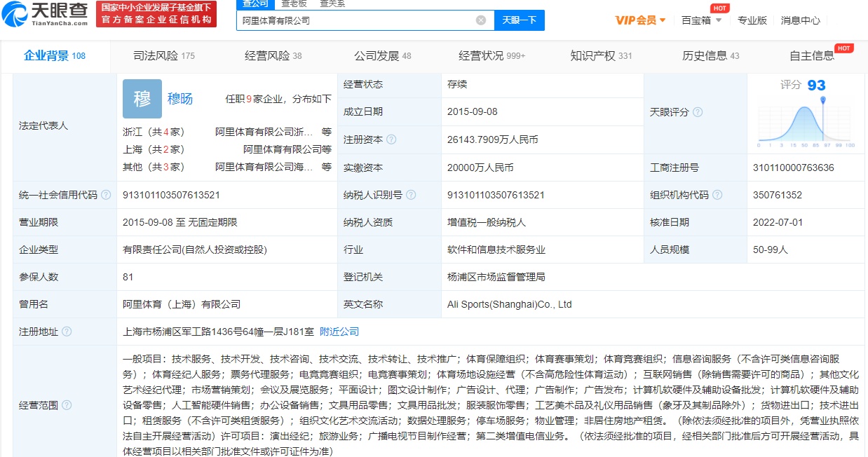Click 其他（共3家） region entry

point(154,167)
